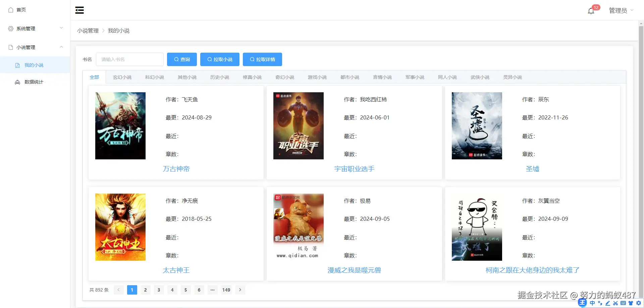Go to the previous page arrow
Screen dimensions: 644x308
coord(119,290)
